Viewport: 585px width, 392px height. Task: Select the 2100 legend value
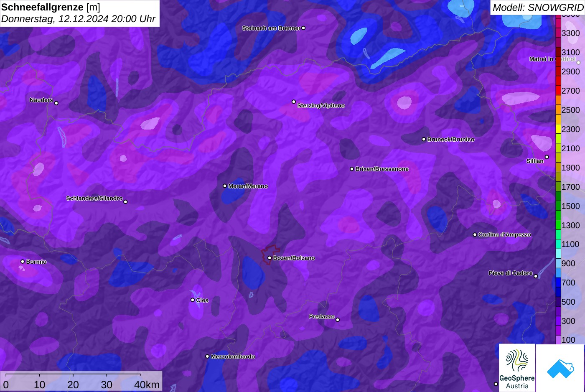point(570,148)
